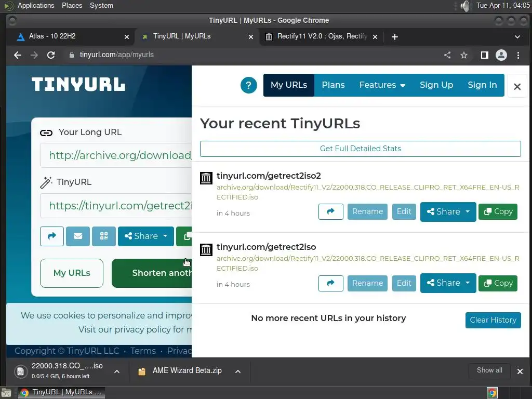Screen dimensions: 532x399
Task: Open the tinyurl.com/getrect2iso2 link text
Action: pos(269,176)
